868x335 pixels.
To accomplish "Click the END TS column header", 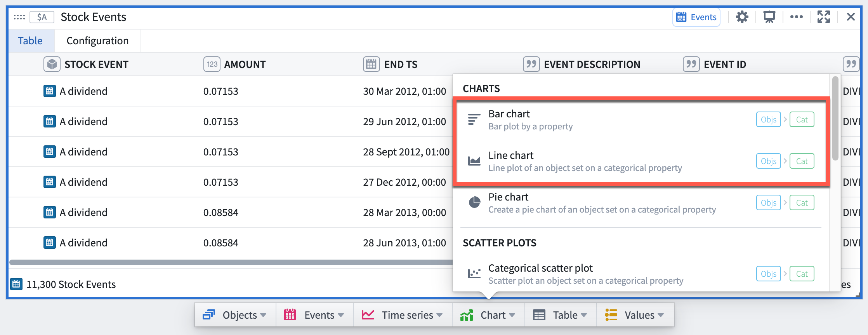I will click(401, 65).
